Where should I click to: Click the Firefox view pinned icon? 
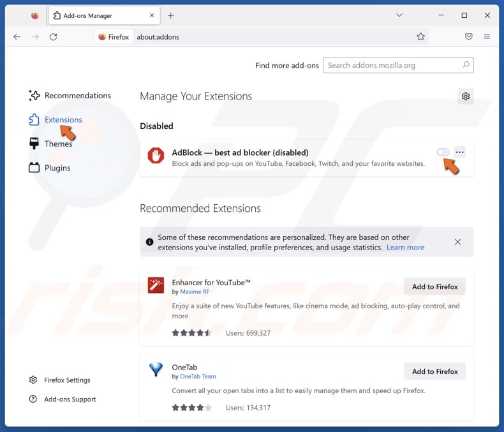(x=34, y=15)
